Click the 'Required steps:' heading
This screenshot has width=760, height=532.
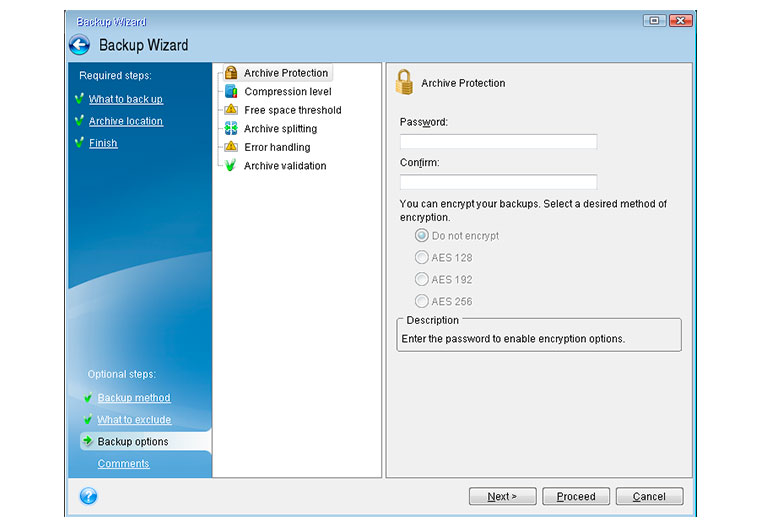[115, 76]
